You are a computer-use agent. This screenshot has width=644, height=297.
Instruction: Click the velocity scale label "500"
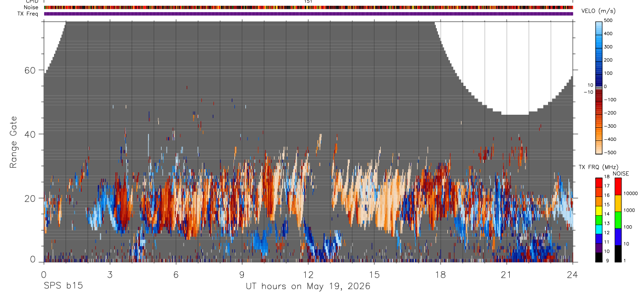[608, 20]
